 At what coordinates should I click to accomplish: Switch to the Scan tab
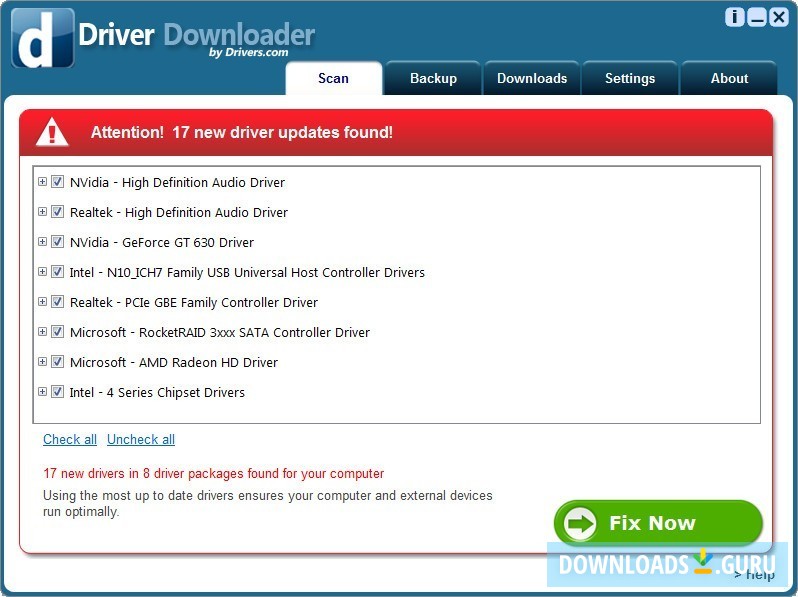[x=333, y=78]
